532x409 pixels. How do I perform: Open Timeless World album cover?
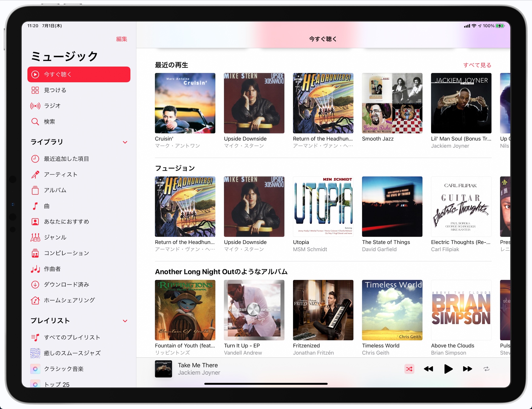pyautogui.click(x=392, y=310)
